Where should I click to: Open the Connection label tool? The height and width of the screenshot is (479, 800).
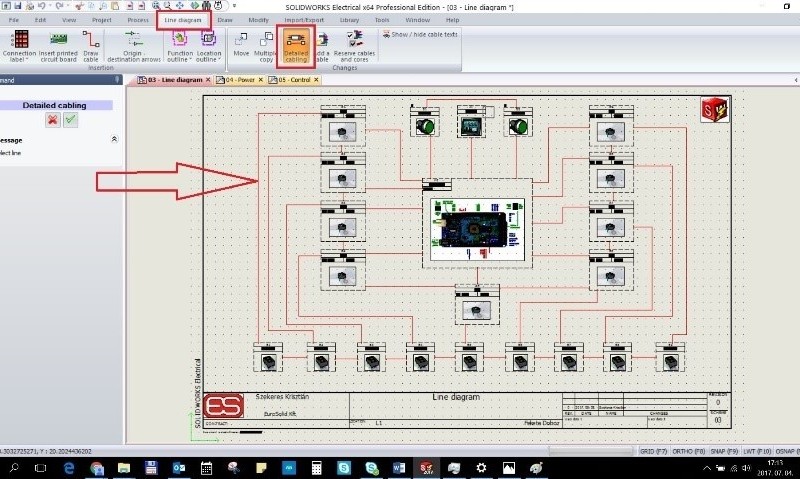point(19,46)
